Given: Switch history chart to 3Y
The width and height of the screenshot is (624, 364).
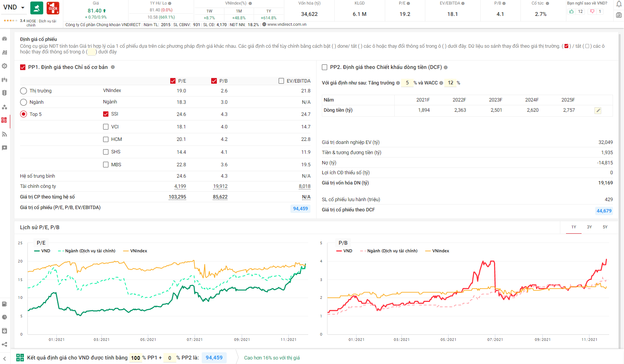Looking at the screenshot, I should [x=590, y=227].
